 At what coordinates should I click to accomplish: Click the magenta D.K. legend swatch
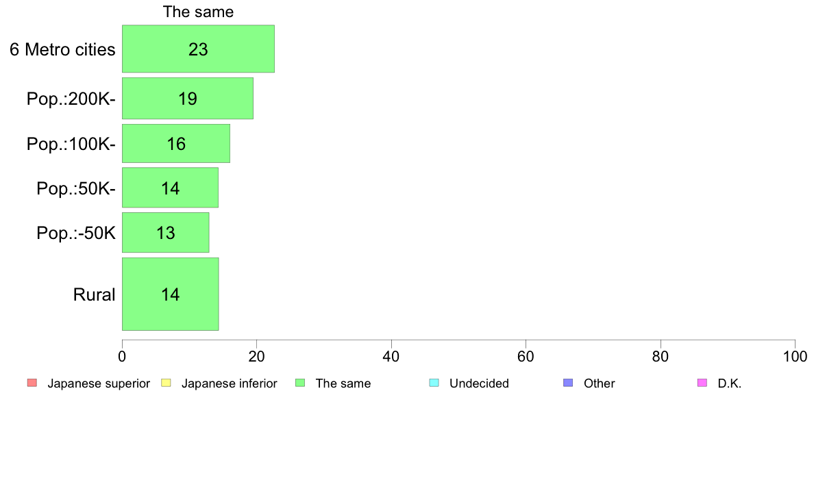click(702, 383)
